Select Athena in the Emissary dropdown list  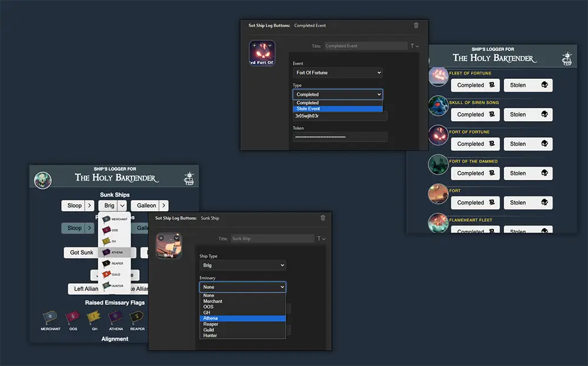242,318
